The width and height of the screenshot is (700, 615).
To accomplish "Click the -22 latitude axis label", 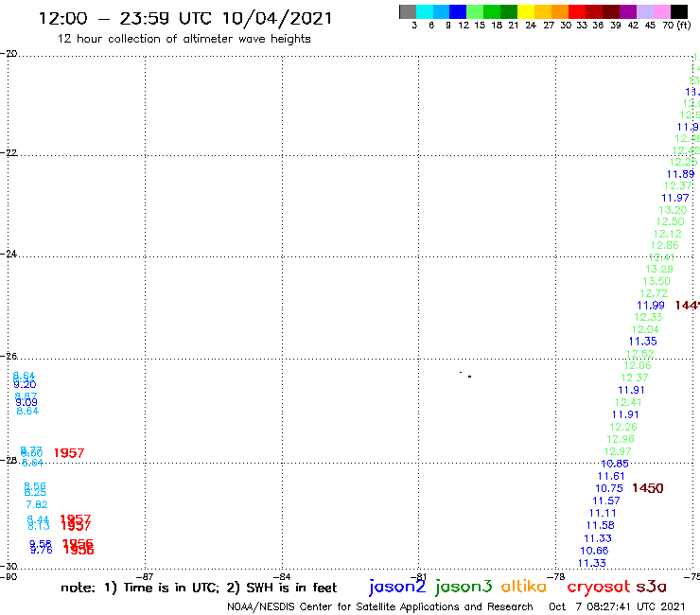I will pyautogui.click(x=9, y=152).
